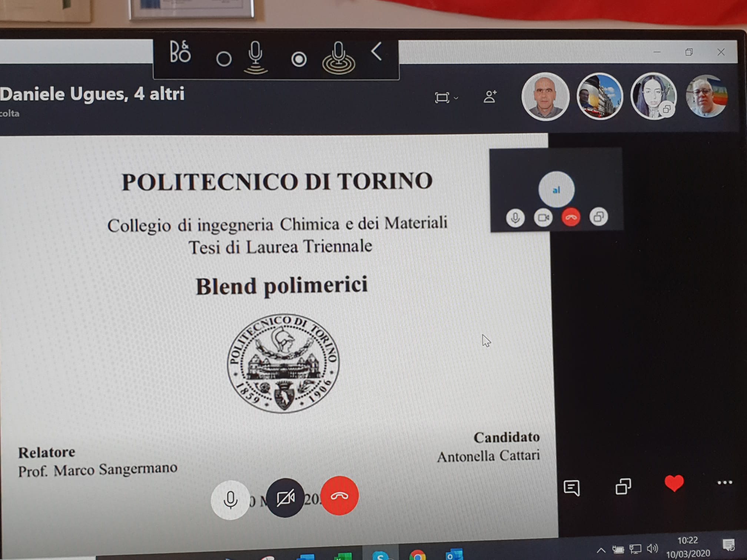The height and width of the screenshot is (560, 747).
Task: Click the text 'Prof. Marco Sangermano'
Action: pyautogui.click(x=98, y=470)
